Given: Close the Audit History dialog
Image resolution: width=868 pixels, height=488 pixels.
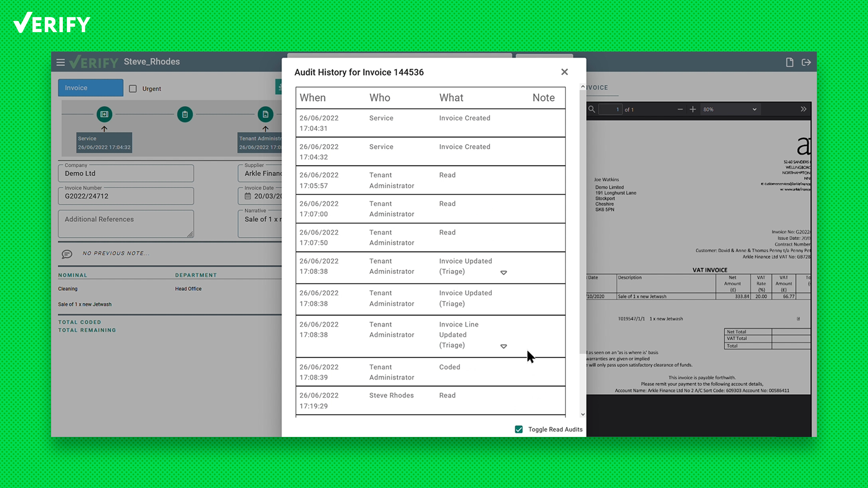Looking at the screenshot, I should pyautogui.click(x=564, y=72).
